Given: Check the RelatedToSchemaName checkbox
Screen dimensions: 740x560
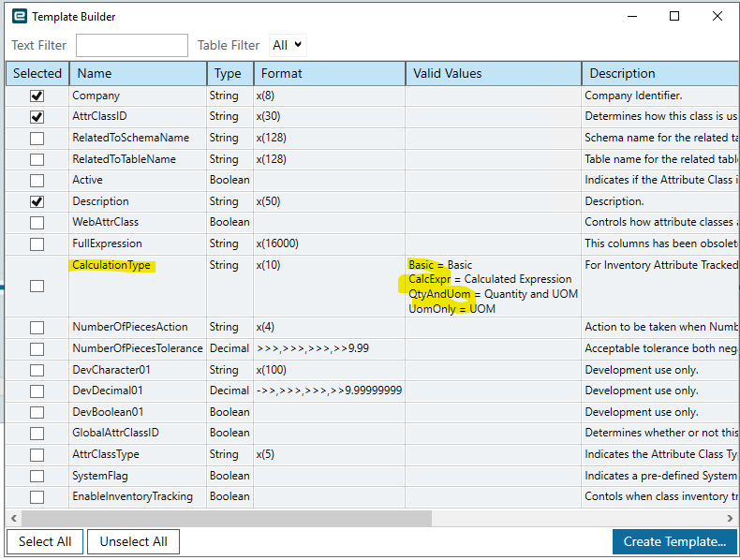Looking at the screenshot, I should click(37, 139).
